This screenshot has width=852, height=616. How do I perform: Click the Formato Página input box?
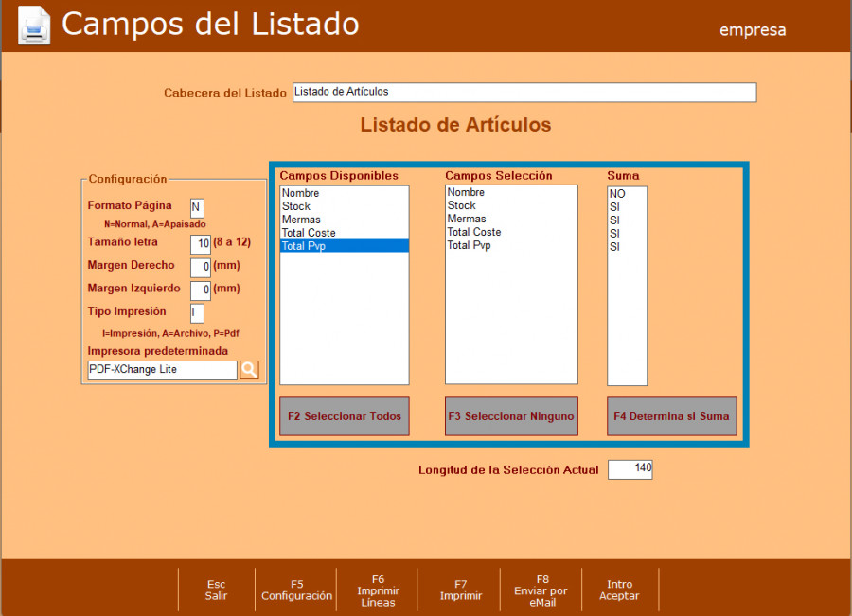[197, 208]
